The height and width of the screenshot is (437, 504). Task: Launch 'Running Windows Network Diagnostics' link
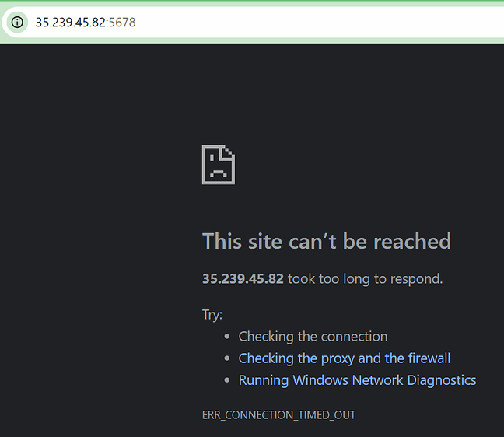coord(357,380)
